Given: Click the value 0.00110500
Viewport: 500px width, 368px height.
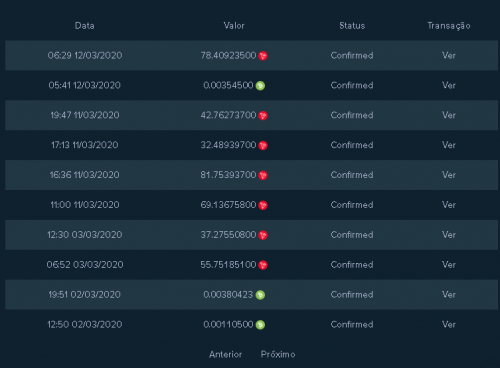Looking at the screenshot, I should [x=228, y=324].
